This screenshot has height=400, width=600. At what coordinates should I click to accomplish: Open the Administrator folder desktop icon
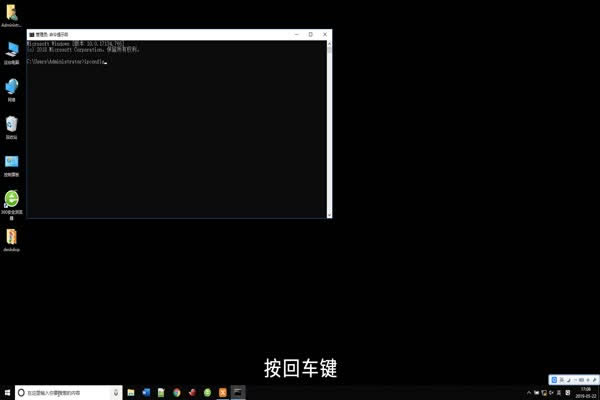coord(12,12)
